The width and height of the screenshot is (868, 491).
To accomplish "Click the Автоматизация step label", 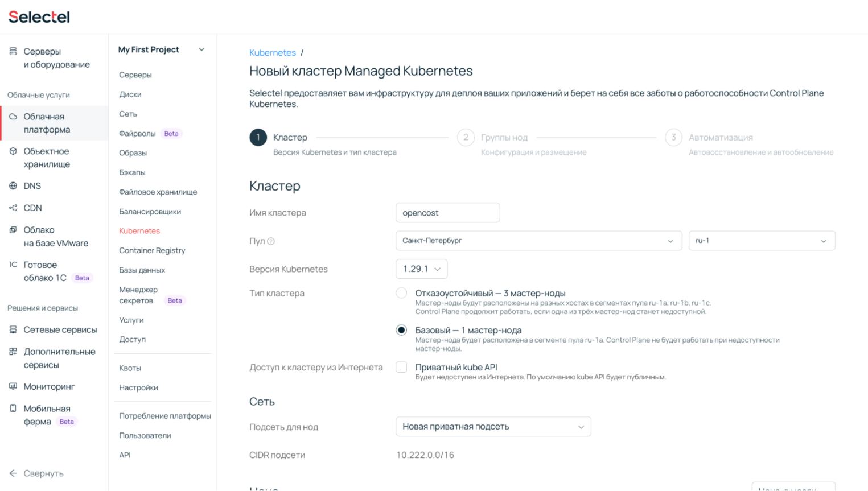I will pyautogui.click(x=721, y=137).
